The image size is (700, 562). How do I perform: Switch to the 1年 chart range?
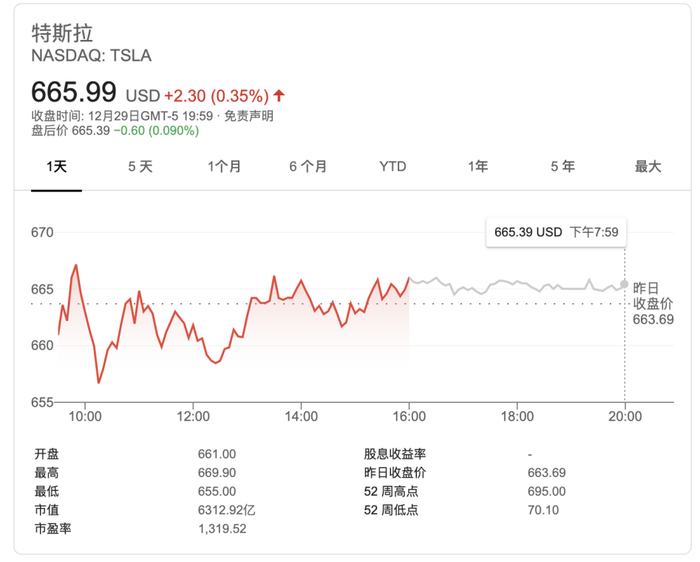tap(478, 167)
